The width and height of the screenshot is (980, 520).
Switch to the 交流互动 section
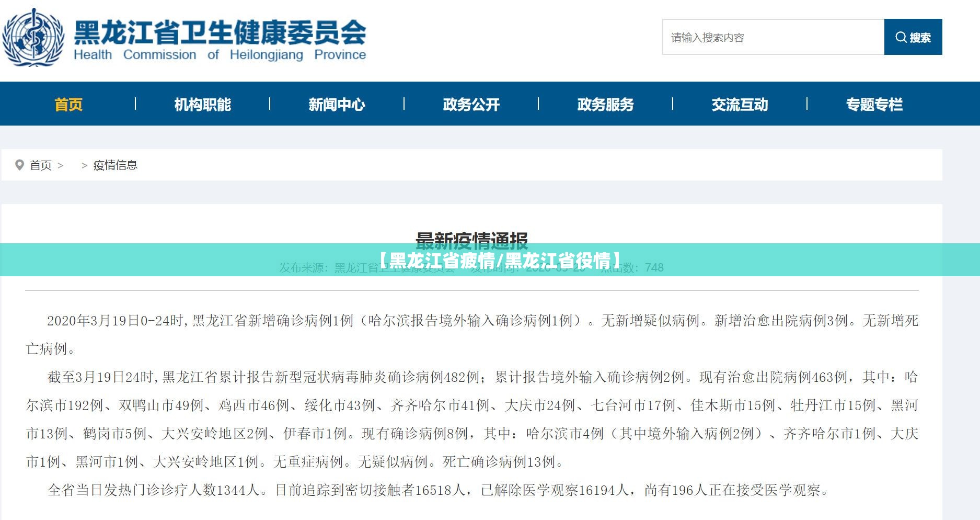[x=740, y=105]
